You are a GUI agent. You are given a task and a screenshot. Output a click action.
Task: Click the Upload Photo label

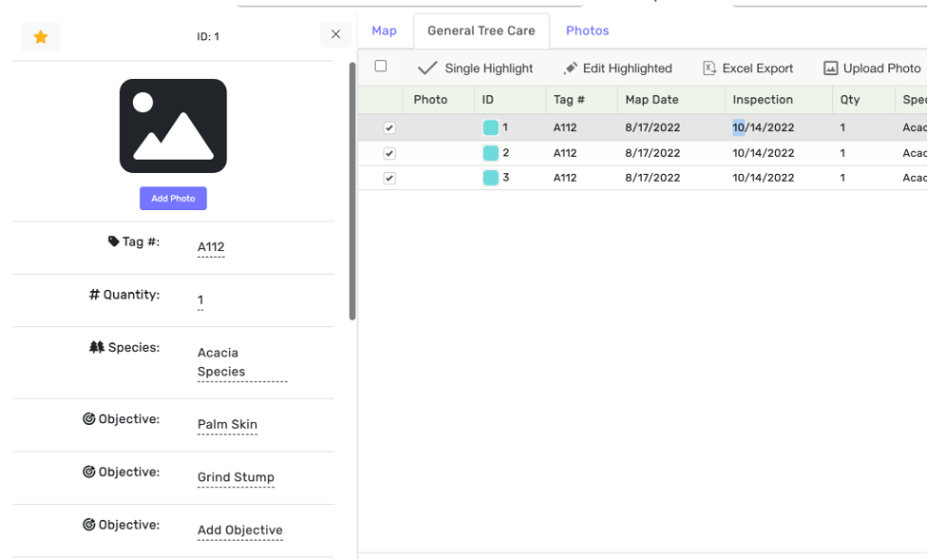point(881,68)
